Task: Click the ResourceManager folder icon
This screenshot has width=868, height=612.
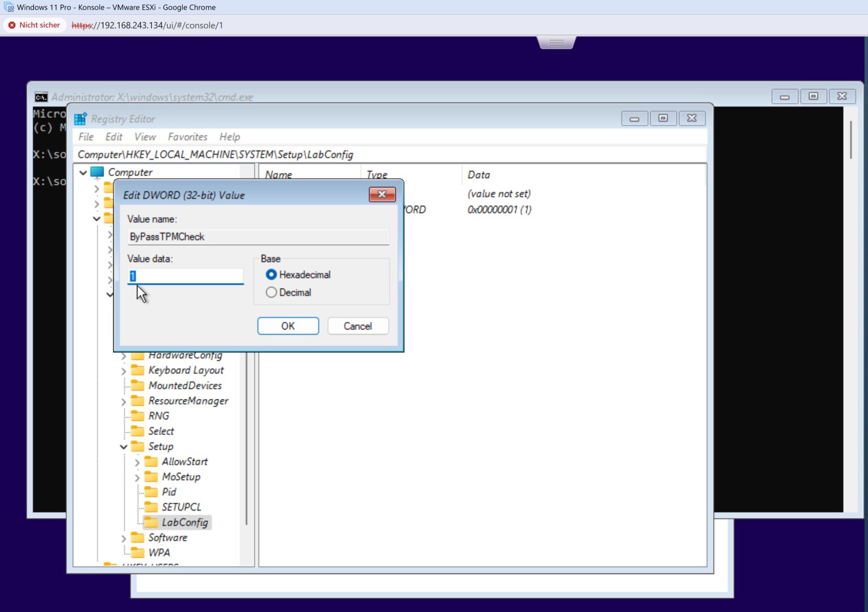Action: (x=138, y=401)
